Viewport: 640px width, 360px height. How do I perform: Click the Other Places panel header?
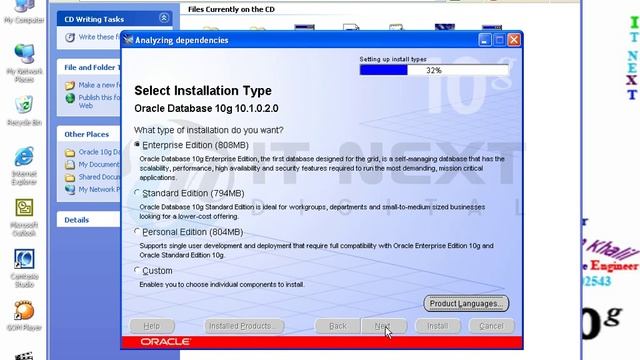point(89,134)
